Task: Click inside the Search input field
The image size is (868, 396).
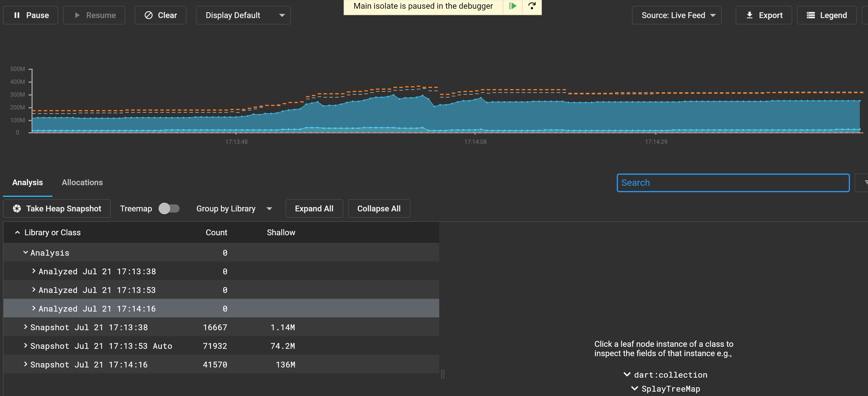Action: tap(733, 183)
